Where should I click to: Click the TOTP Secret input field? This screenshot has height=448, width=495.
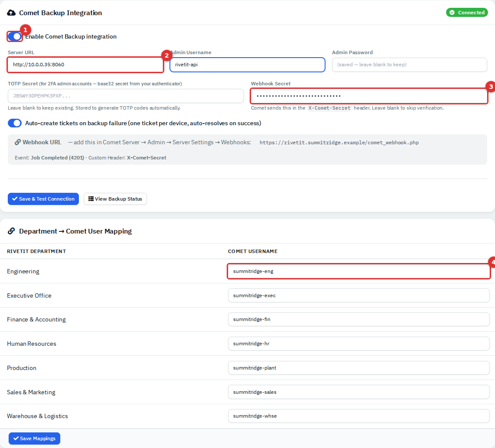click(x=126, y=96)
